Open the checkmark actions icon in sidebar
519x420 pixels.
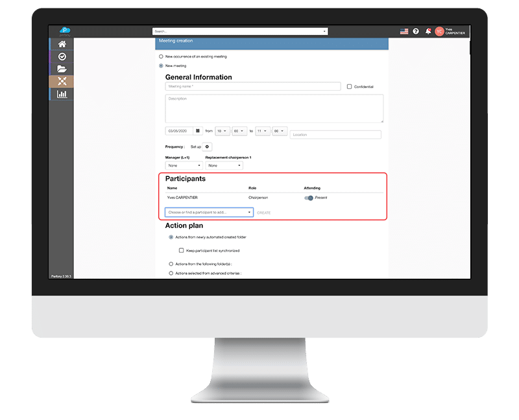coord(62,56)
